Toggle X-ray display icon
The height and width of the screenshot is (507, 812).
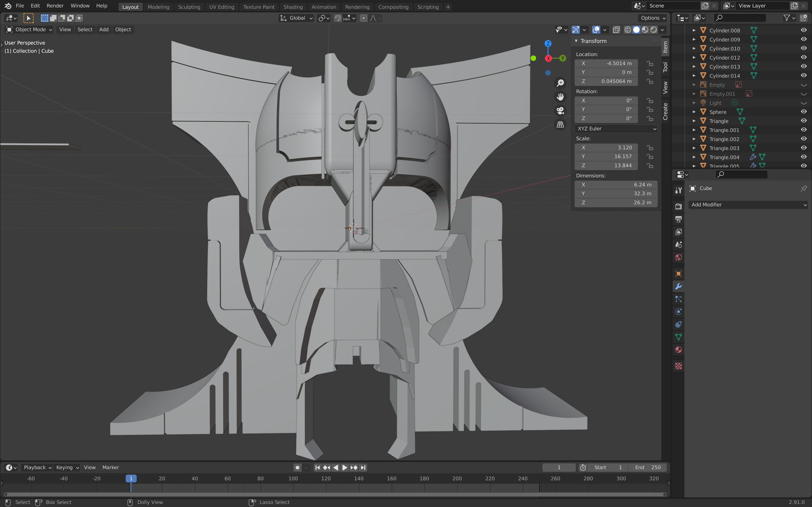(616, 29)
